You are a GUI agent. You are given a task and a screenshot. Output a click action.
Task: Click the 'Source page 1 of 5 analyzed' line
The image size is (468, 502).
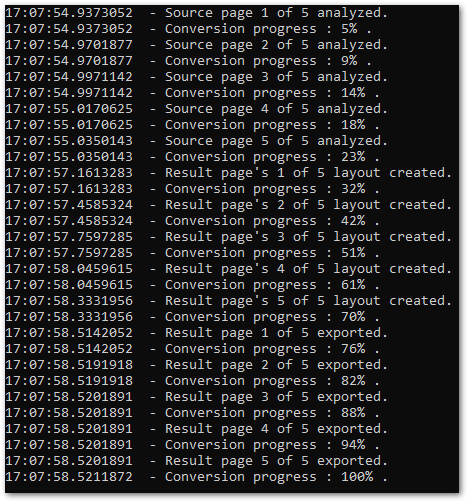click(x=197, y=13)
